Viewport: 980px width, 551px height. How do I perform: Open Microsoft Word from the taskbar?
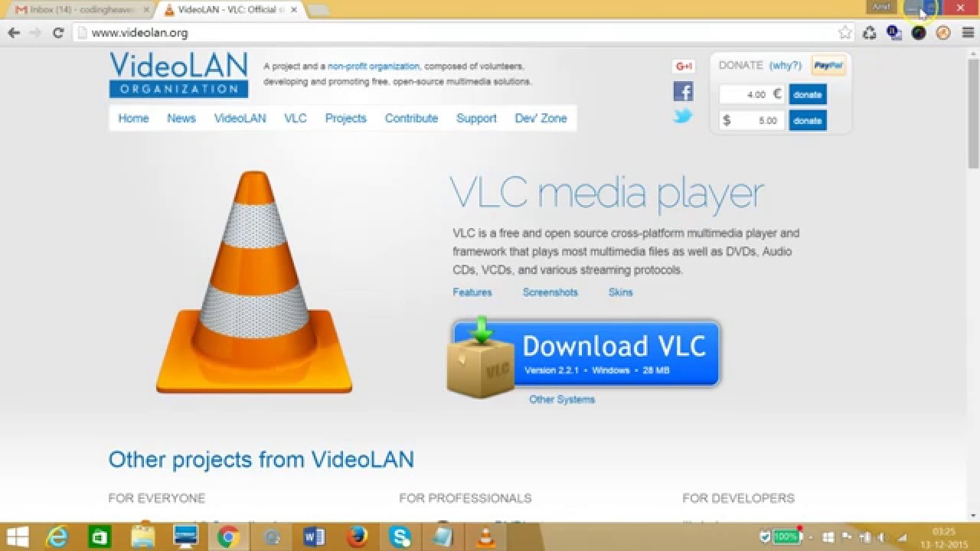314,537
